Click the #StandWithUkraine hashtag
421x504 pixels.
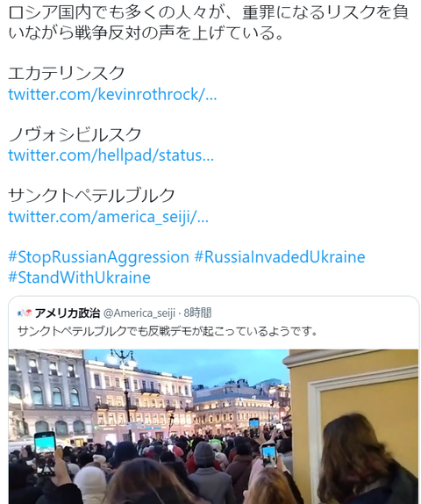coord(79,277)
